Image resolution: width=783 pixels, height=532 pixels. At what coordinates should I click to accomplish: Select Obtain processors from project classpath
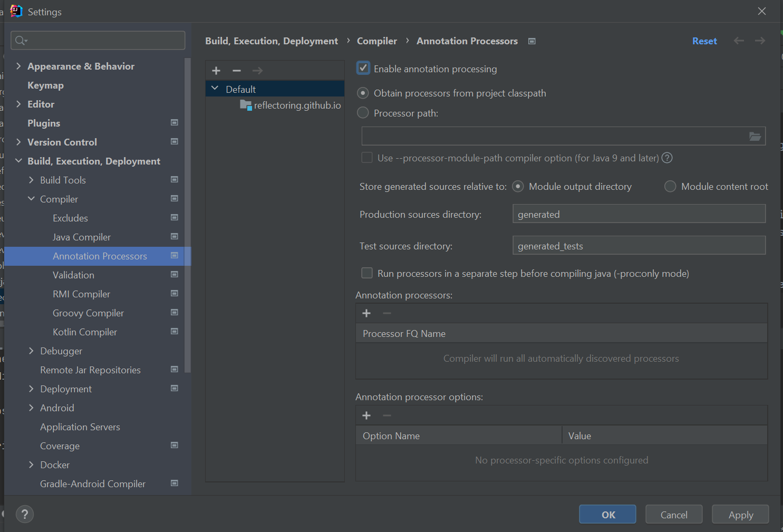(363, 93)
